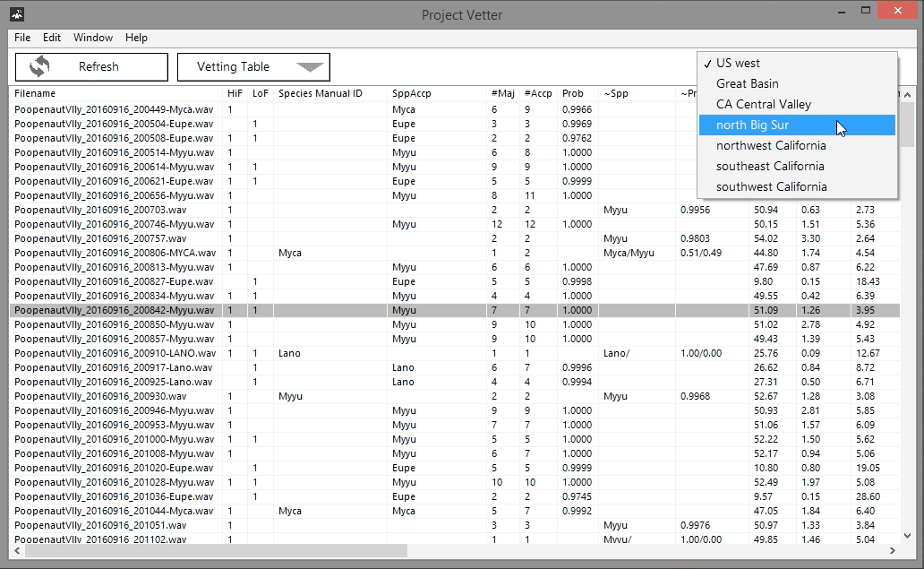
Task: Choose north Big Sur from region list
Action: click(x=752, y=125)
